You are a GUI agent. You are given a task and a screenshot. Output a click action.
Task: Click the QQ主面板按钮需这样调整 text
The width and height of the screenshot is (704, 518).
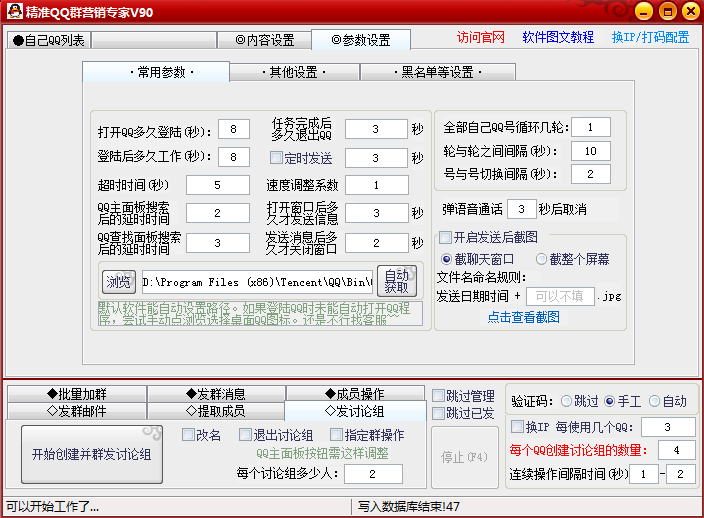click(322, 453)
